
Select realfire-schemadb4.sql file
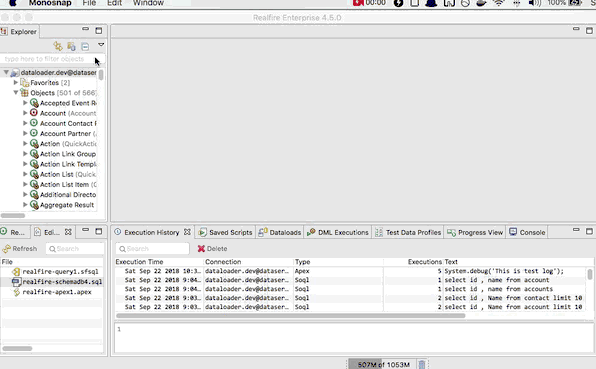click(x=62, y=282)
